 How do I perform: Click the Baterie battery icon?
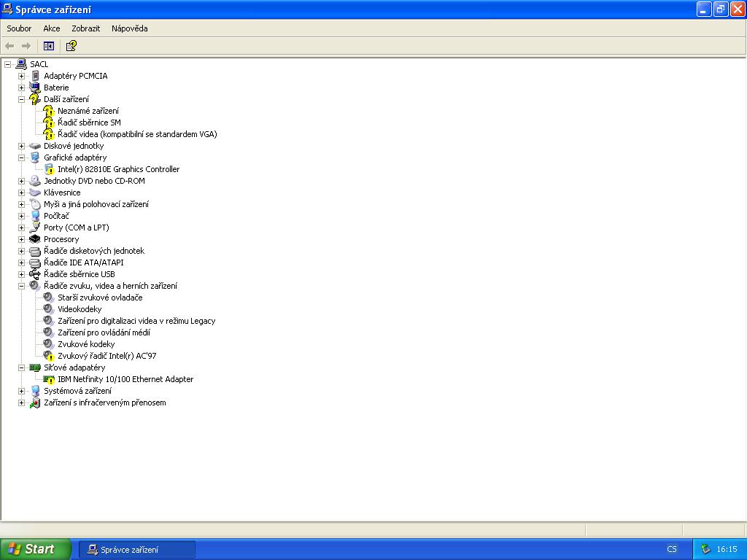point(35,87)
